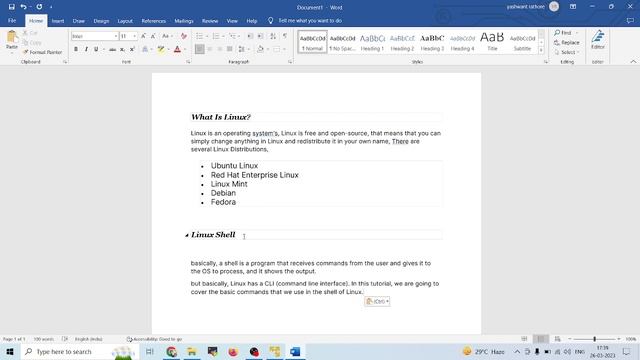Apply the Heading 1 style

click(x=372, y=42)
